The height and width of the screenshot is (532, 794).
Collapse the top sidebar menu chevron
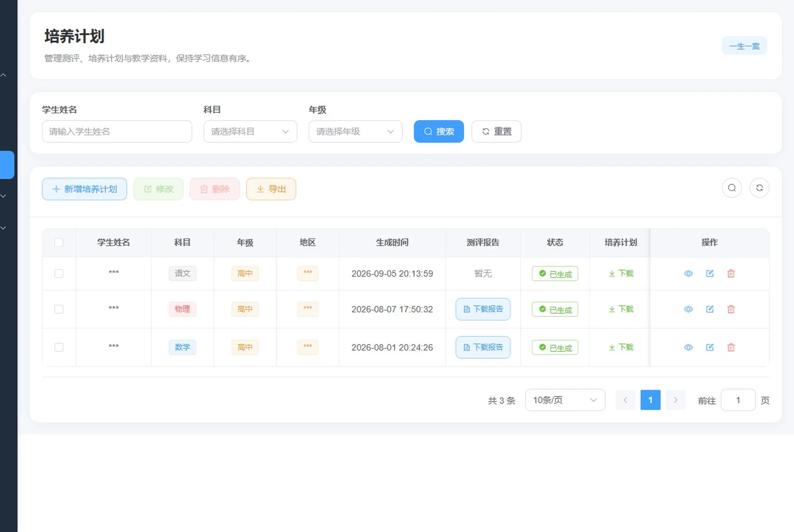(3, 75)
